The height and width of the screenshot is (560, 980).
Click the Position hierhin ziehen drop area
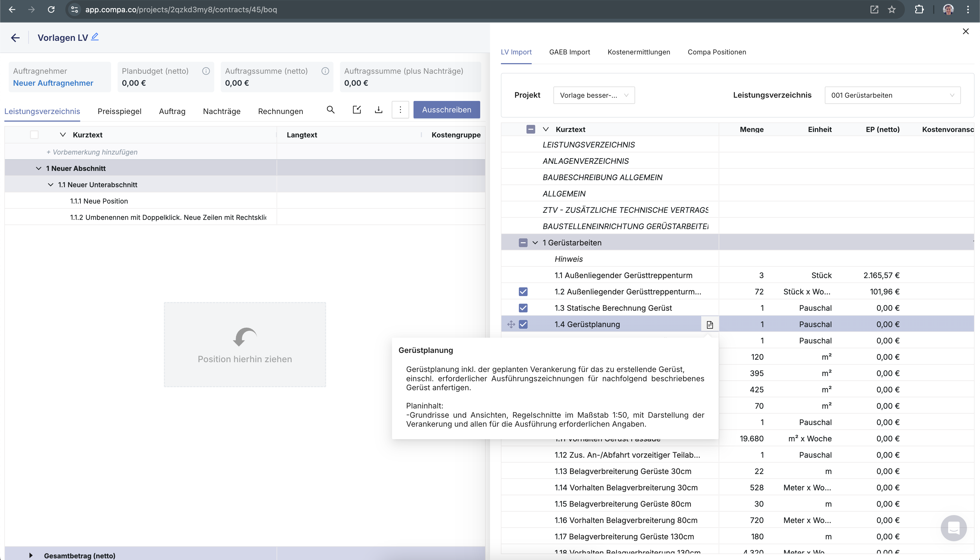245,344
